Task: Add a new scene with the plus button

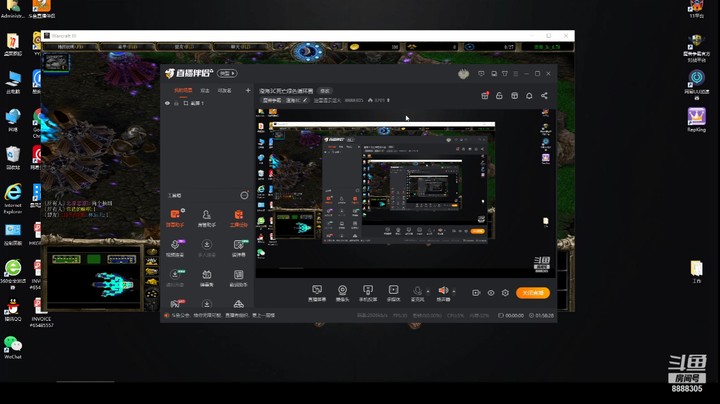Action: pos(248,90)
